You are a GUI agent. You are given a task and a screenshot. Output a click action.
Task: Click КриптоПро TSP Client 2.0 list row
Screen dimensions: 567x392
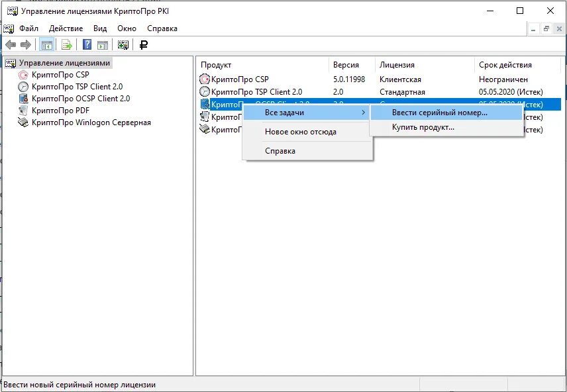coord(380,92)
